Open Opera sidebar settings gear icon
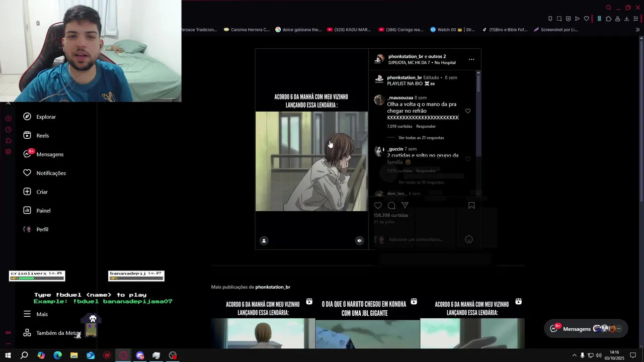This screenshot has width=644, height=362. [8, 152]
